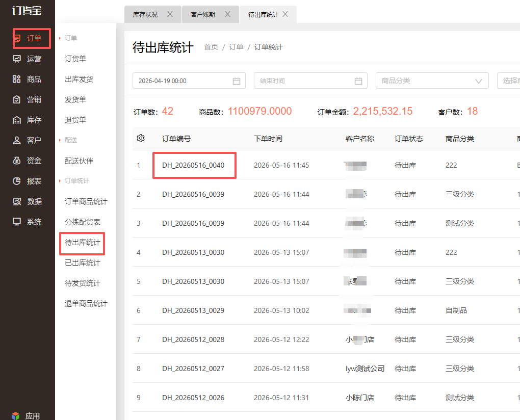Open the 订货单 submenu item

[75, 59]
